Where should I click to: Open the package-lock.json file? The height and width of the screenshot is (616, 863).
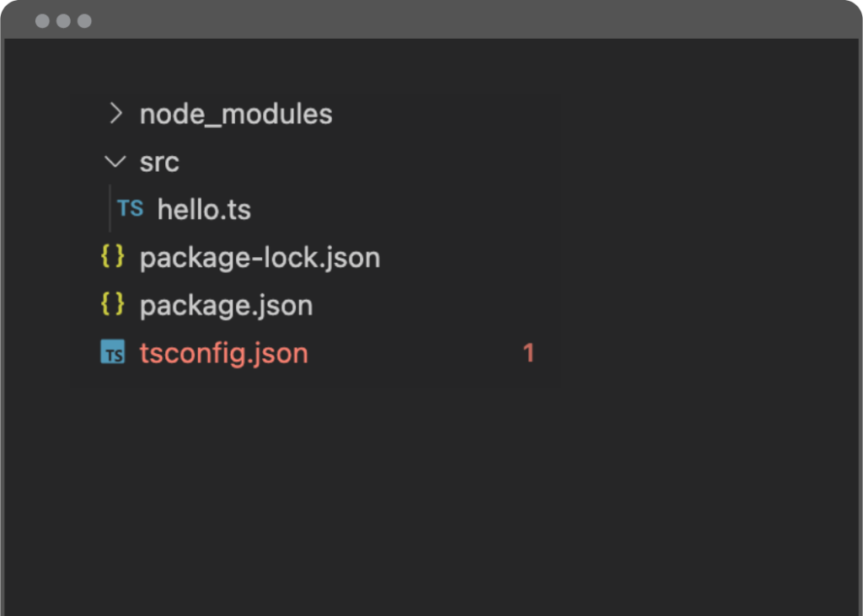(x=260, y=258)
